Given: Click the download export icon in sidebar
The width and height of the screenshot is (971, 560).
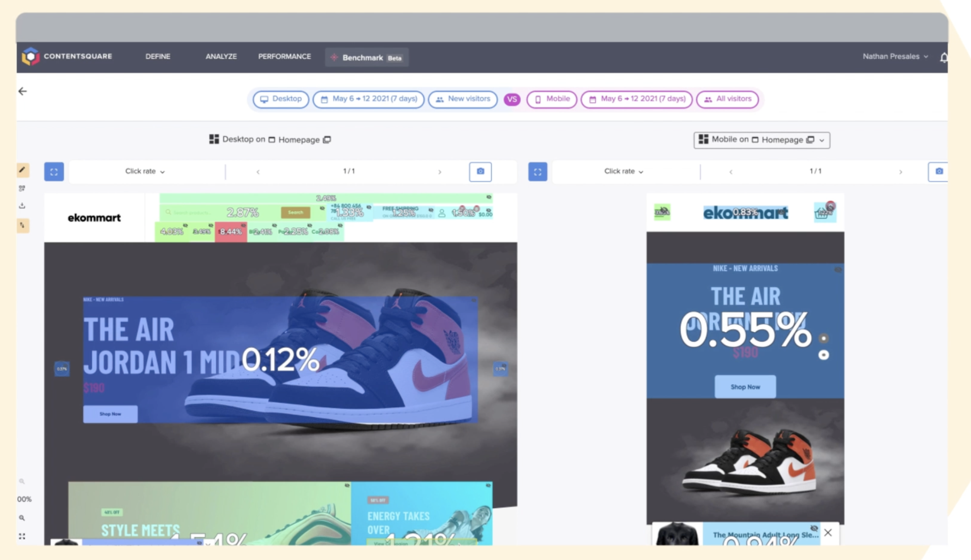Looking at the screenshot, I should coord(22,205).
